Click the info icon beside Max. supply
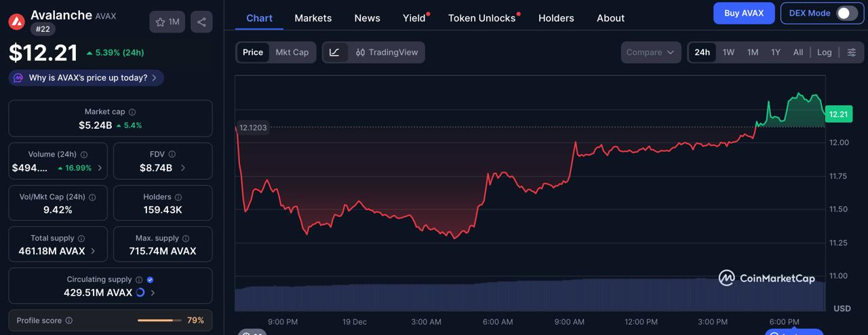 pos(186,239)
